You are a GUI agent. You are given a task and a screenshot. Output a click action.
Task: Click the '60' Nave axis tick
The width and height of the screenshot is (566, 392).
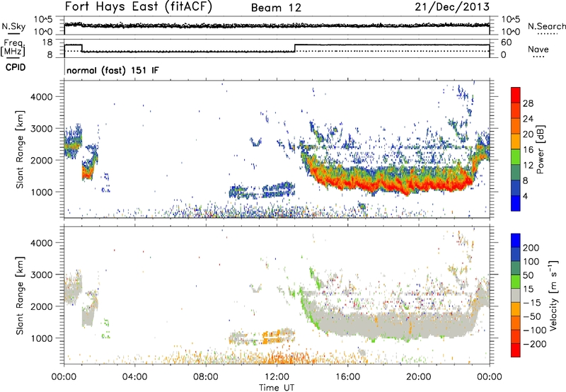click(x=507, y=42)
